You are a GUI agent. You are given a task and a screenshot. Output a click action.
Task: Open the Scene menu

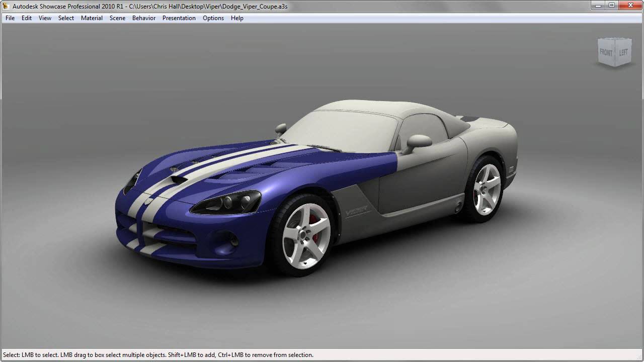(x=117, y=18)
